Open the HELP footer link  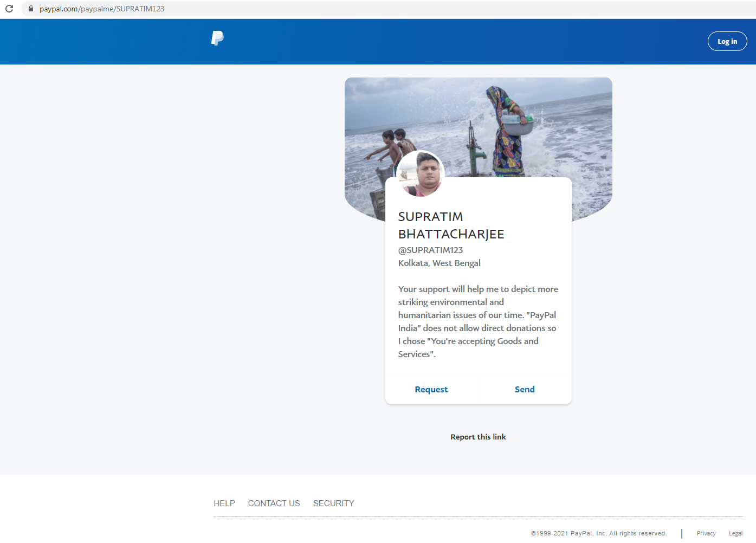click(x=224, y=503)
